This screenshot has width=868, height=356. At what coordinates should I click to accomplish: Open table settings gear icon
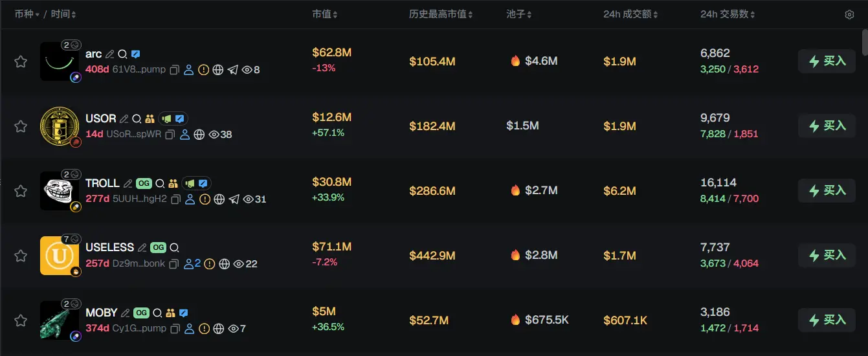pos(849,15)
